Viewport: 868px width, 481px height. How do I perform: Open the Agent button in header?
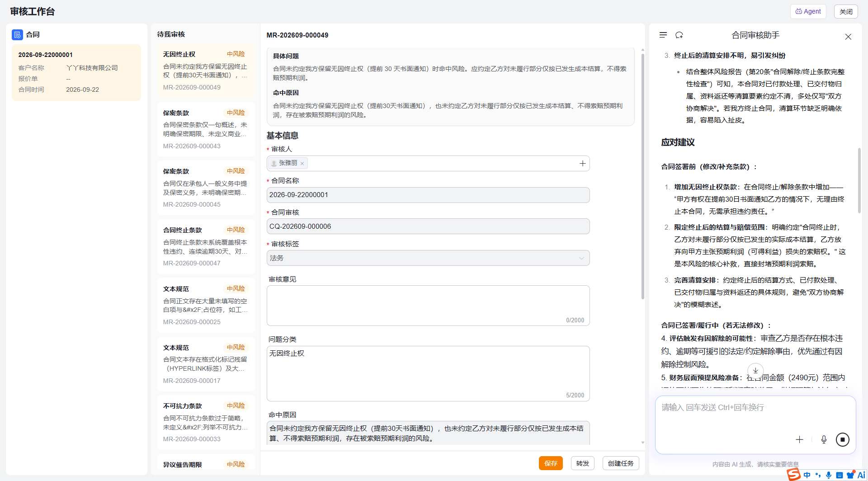pos(808,11)
